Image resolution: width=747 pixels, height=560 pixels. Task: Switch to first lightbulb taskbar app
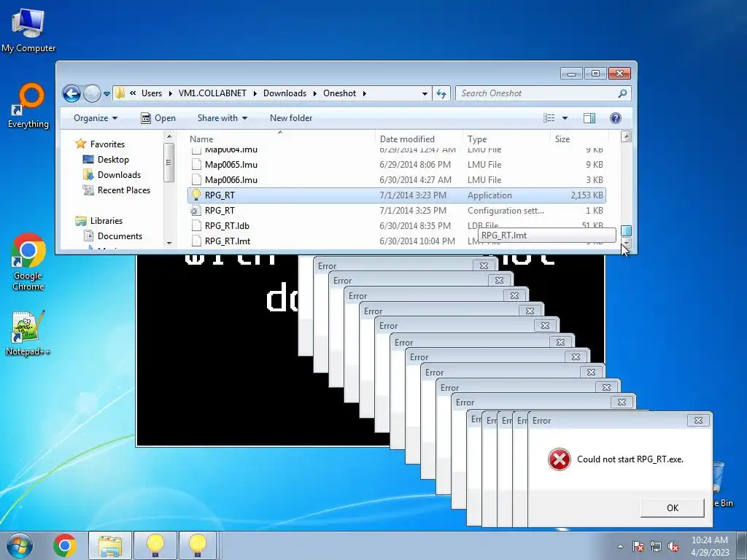tap(155, 545)
